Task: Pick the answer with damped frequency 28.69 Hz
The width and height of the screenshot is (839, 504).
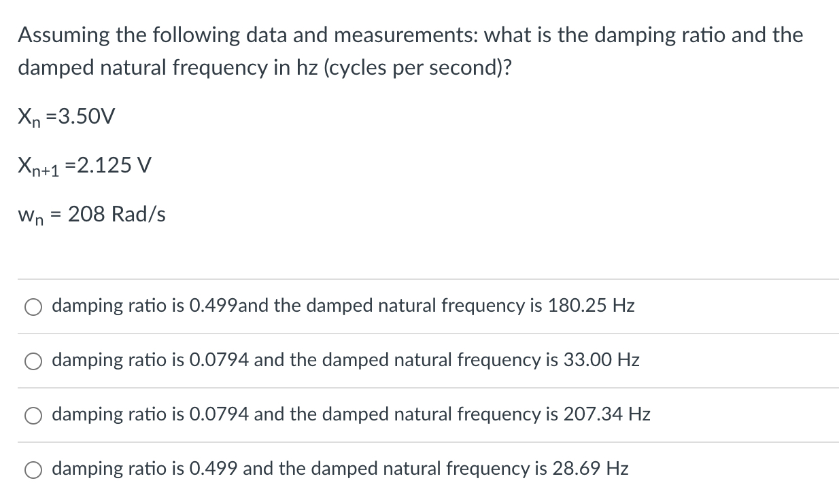Action: coord(340,469)
